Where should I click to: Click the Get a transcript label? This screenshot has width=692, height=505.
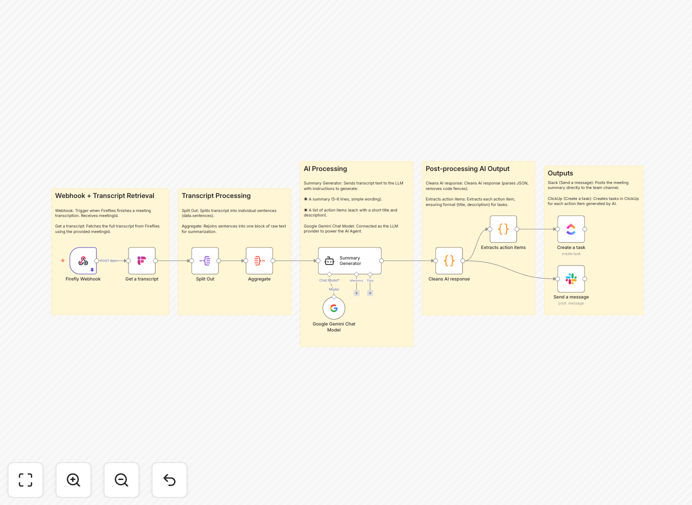coord(142,279)
